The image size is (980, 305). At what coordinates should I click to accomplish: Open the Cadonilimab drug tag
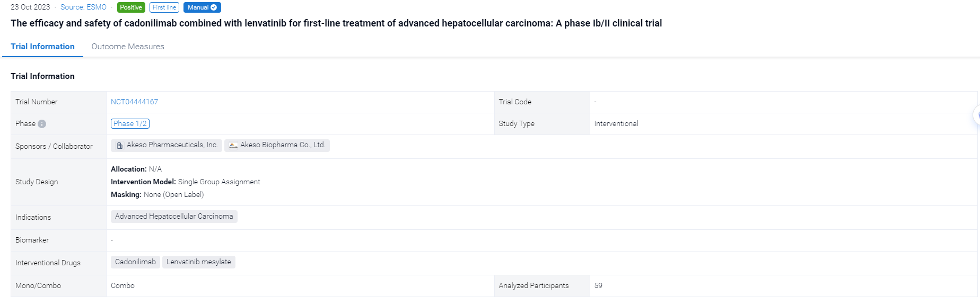click(x=135, y=262)
